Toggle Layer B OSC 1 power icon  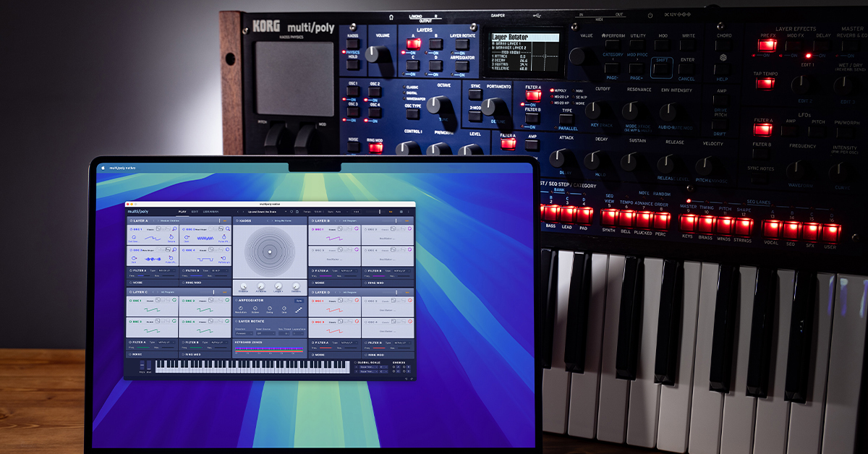coord(312,229)
